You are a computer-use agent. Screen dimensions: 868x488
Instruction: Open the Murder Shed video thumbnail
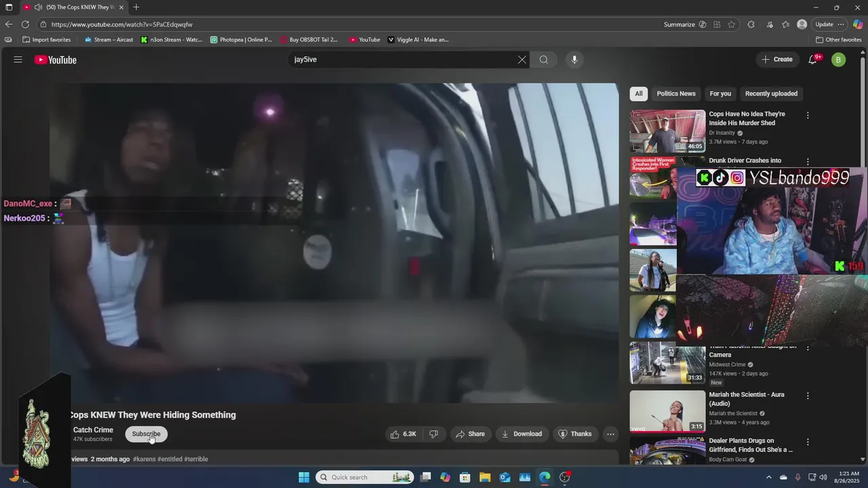[x=667, y=131]
